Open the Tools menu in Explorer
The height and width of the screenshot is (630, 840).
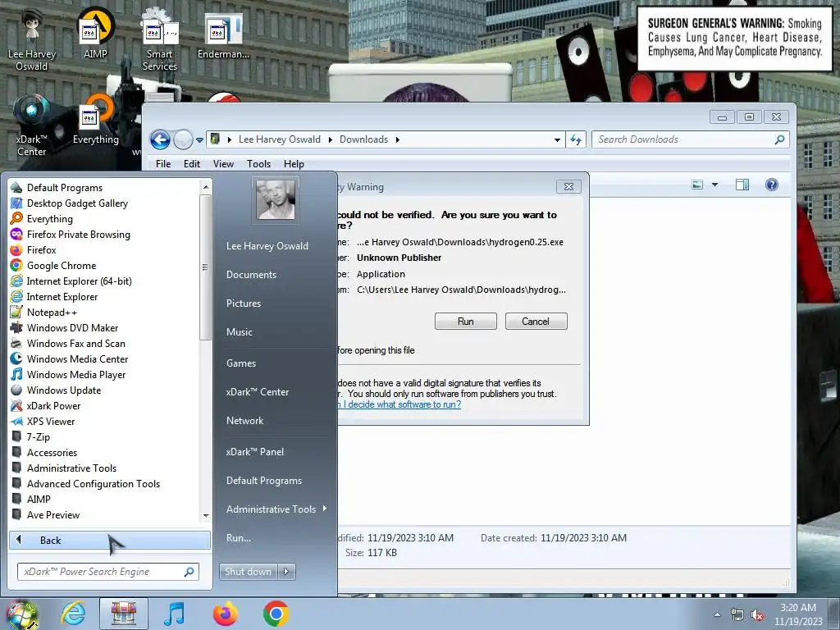[258, 164]
